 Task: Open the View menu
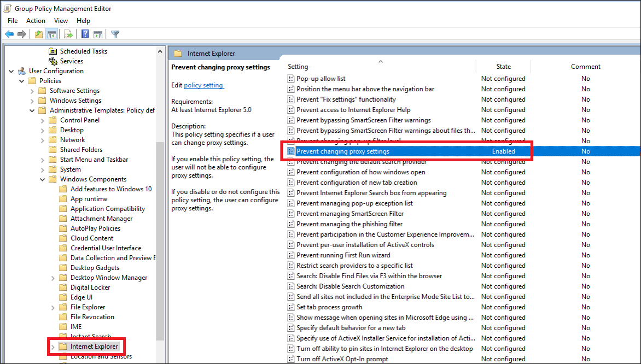(61, 20)
